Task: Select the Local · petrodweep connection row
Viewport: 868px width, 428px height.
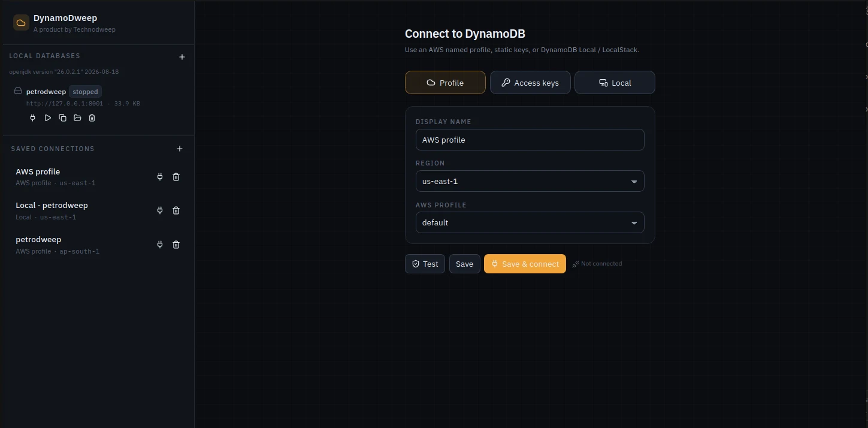Action: point(98,210)
